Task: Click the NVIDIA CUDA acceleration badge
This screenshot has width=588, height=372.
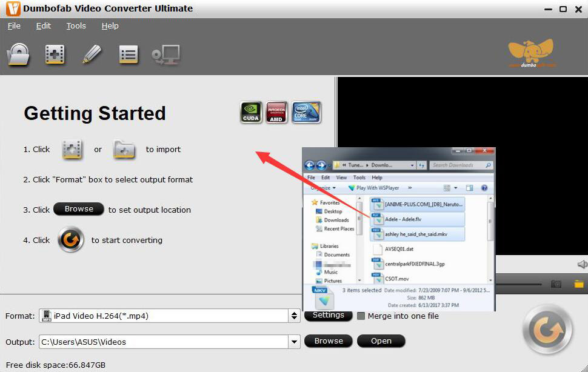Action: pos(251,112)
